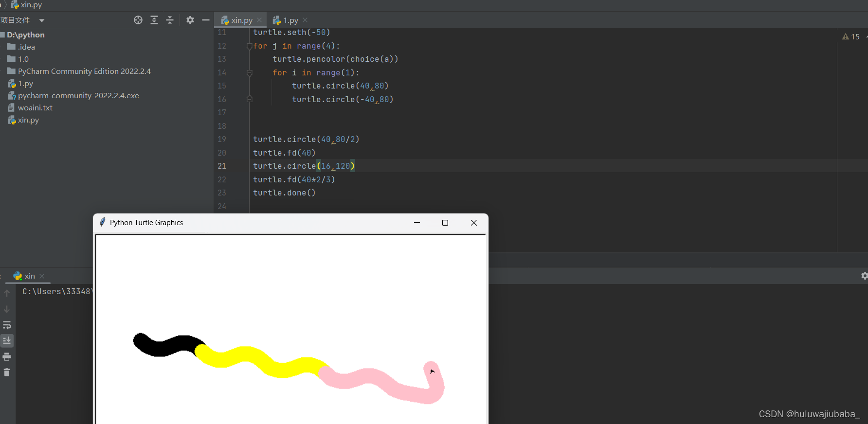
Task: Click the warnings count indicator 15
Action: [851, 37]
